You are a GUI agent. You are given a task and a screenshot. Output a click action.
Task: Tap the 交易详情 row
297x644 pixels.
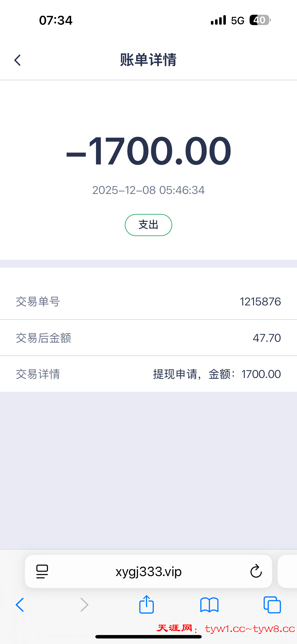point(148,374)
